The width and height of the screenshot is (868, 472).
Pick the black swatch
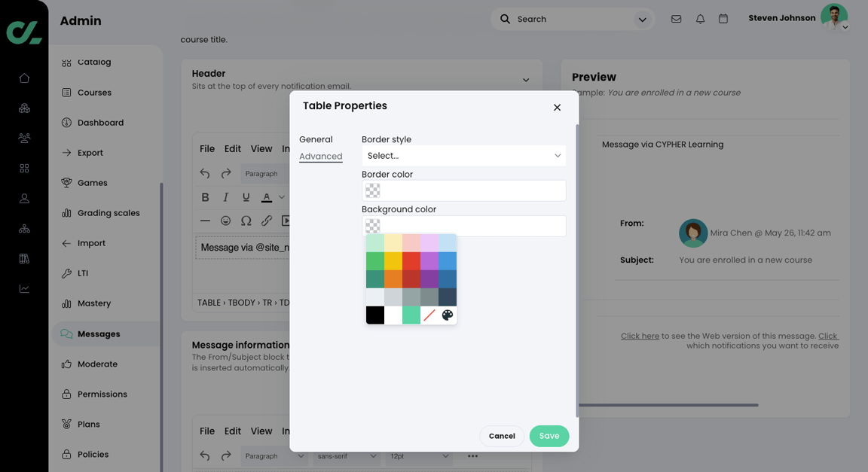pyautogui.click(x=374, y=315)
